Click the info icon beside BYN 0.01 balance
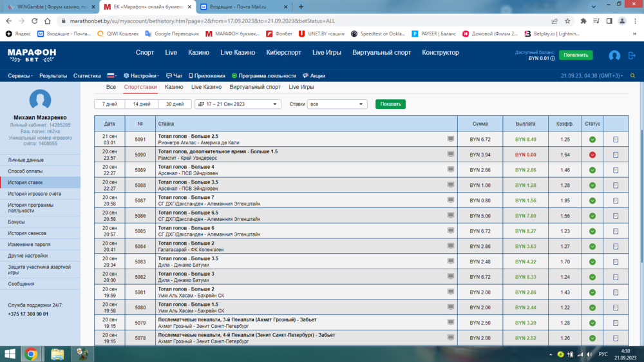Screen dimensions: 644x362 [553, 59]
